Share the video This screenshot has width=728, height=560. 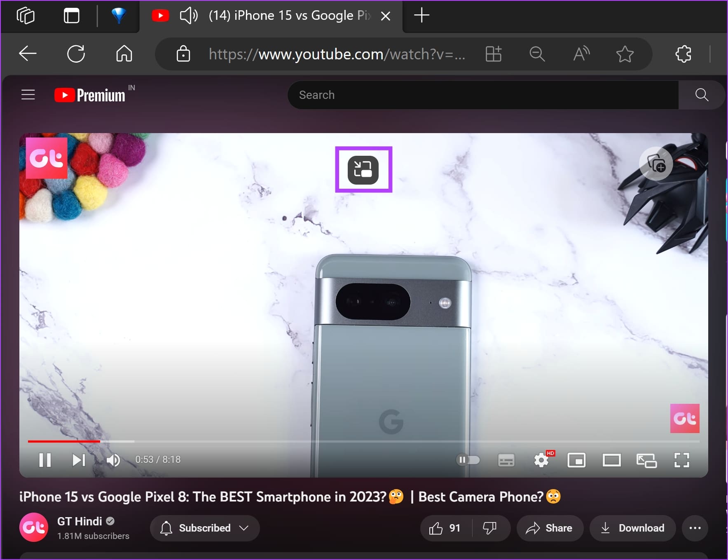click(x=550, y=528)
